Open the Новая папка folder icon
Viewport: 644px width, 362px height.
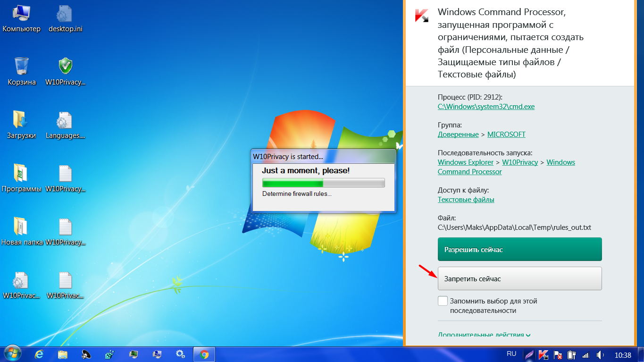pos(22,232)
